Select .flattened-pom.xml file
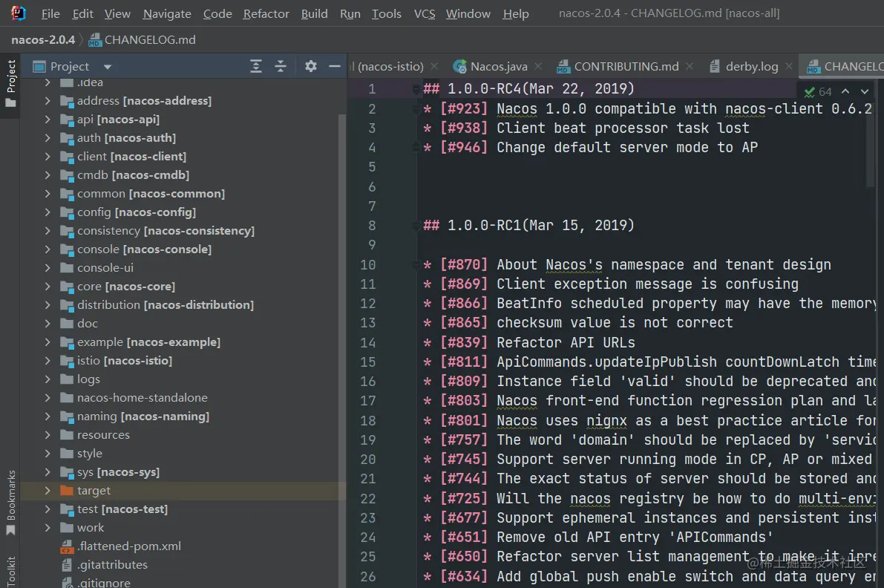 point(121,546)
